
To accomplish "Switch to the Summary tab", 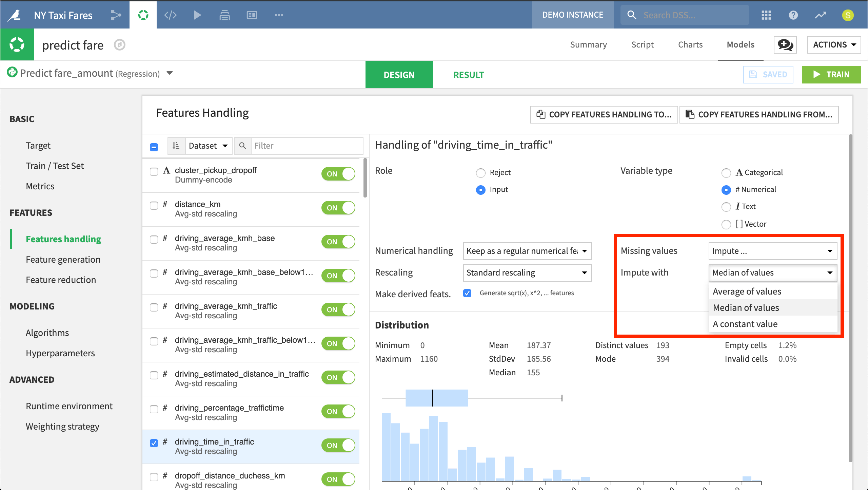I will click(588, 44).
